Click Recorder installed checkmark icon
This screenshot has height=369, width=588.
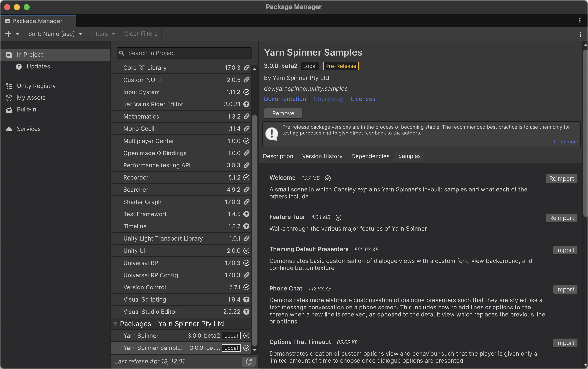[246, 177]
